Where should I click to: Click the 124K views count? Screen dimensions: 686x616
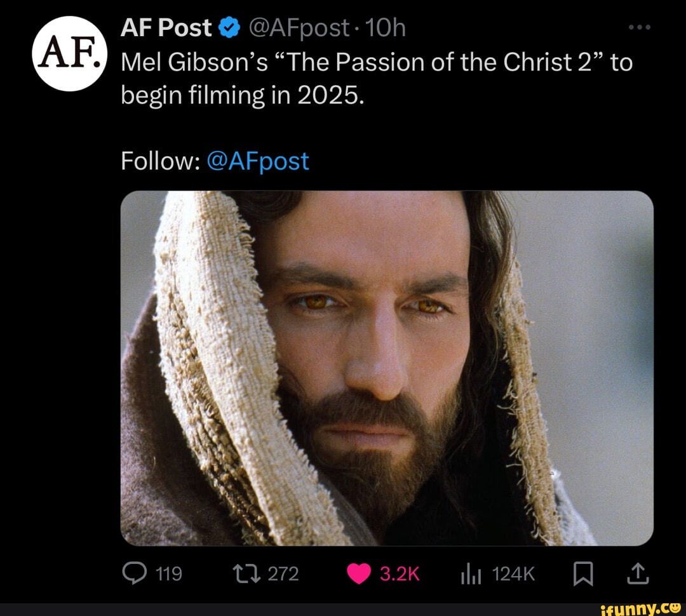pos(513,573)
